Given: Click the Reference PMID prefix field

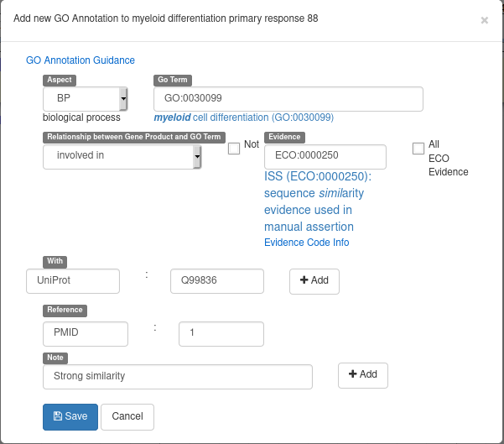Looking at the screenshot, I should point(86,333).
